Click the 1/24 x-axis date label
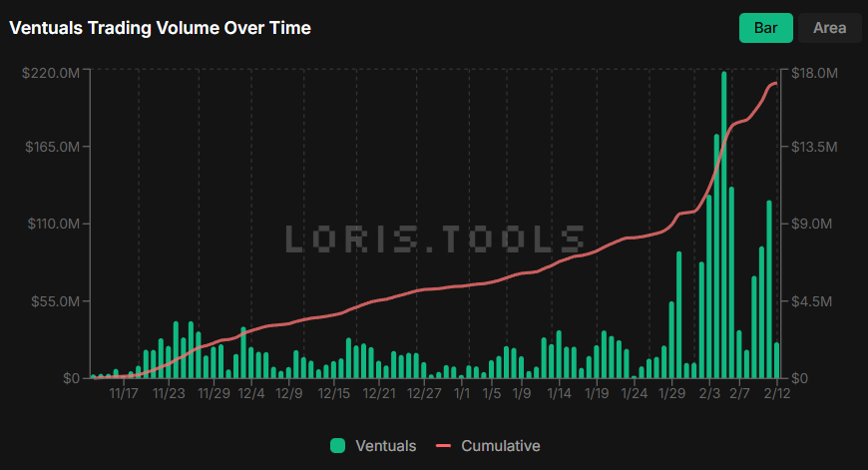Screen dimensions: 868x470 point(635,393)
